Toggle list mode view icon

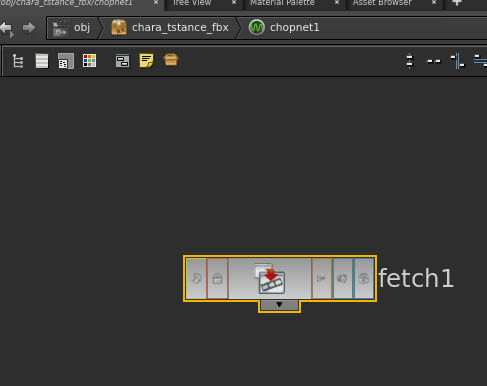pos(42,61)
